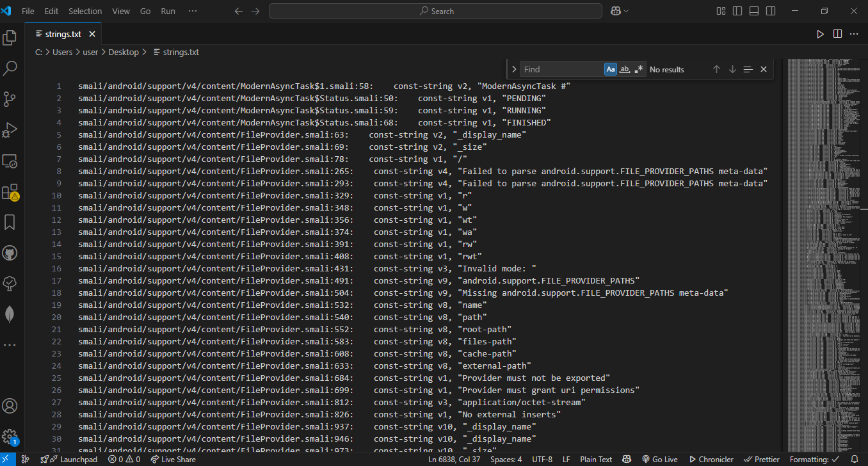
Task: Open the Remote Explorer view
Action: point(10,161)
